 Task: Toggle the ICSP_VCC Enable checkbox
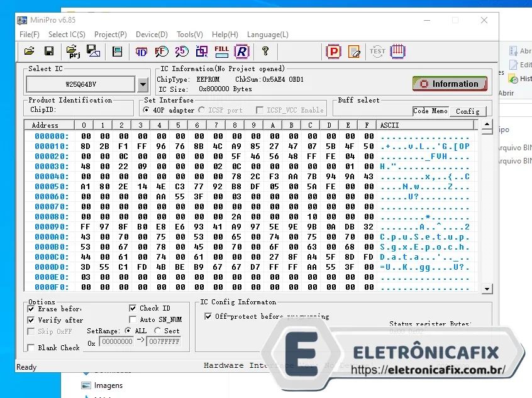(x=260, y=110)
